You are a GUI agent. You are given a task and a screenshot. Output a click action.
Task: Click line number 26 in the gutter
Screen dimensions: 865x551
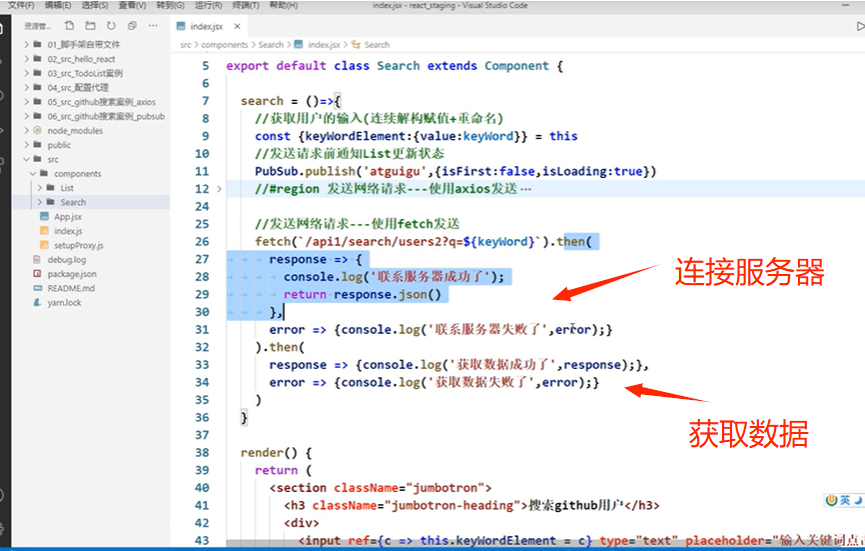pyautogui.click(x=202, y=242)
